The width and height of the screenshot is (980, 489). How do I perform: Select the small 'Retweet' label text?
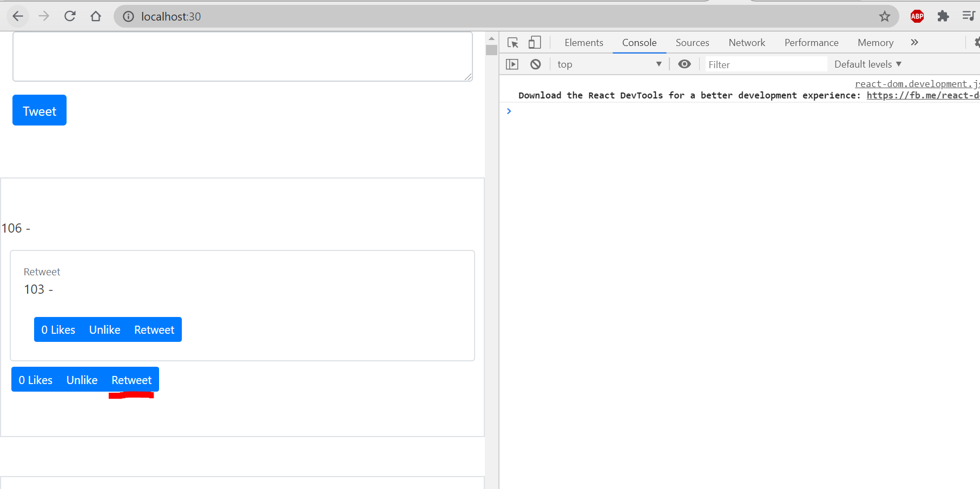click(42, 272)
